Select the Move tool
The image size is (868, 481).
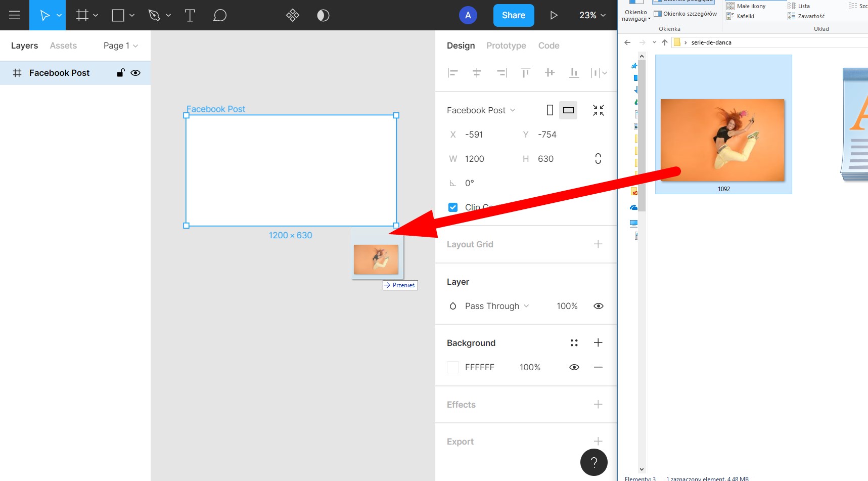point(44,15)
